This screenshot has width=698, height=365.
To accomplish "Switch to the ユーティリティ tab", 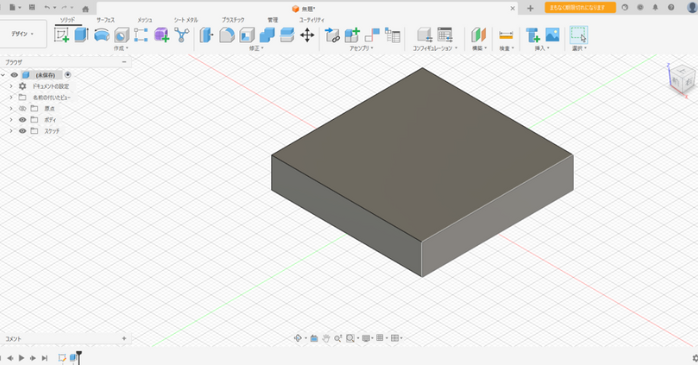I will pyautogui.click(x=312, y=20).
